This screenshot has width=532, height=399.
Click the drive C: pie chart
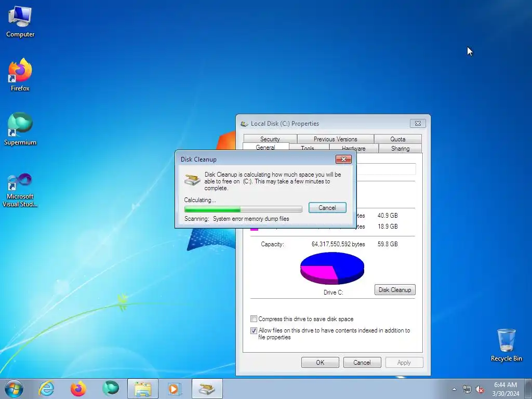[x=332, y=268]
